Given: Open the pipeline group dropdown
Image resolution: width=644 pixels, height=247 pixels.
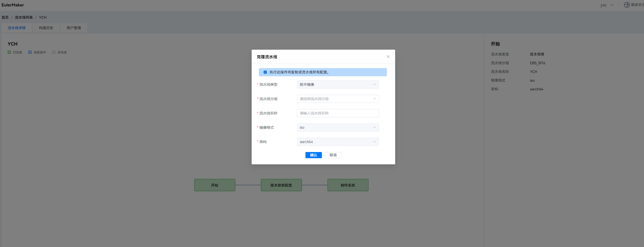Looking at the screenshot, I should pyautogui.click(x=338, y=99).
